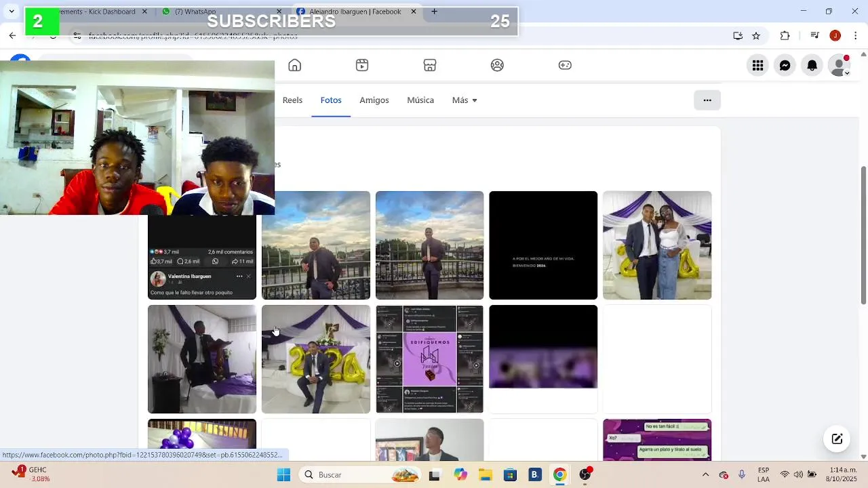Open purple Edifiquemos collage photo

coord(430,359)
